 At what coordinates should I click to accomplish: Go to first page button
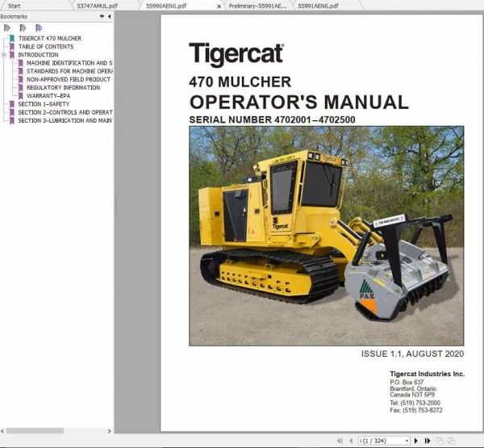[x=340, y=441]
